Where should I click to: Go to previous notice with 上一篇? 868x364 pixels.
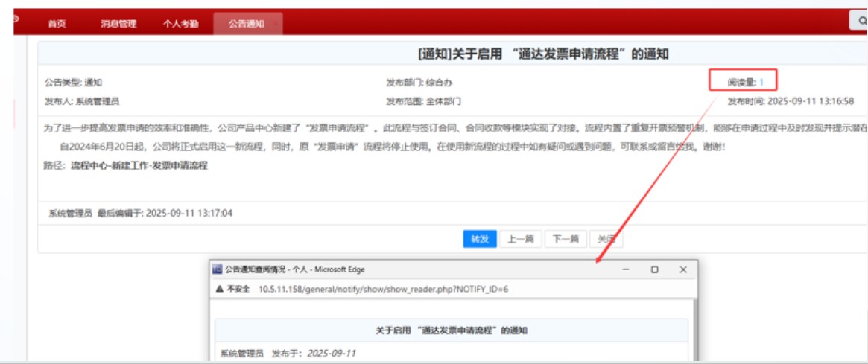coord(521,239)
